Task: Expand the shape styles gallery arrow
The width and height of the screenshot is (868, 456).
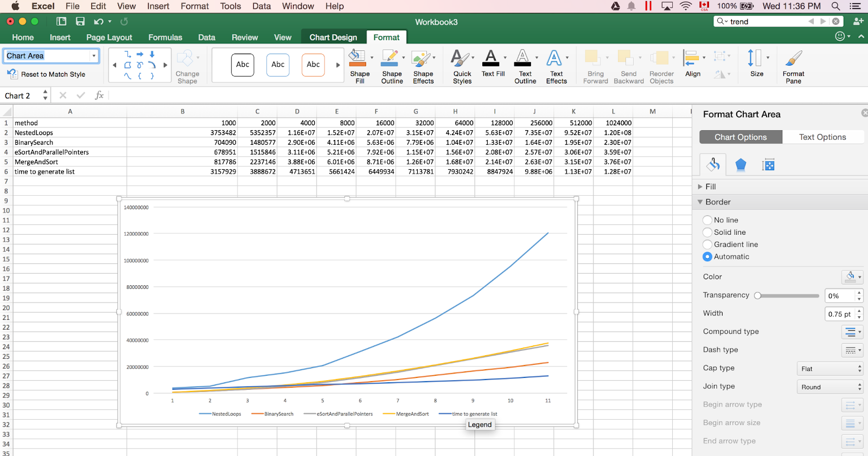Action: click(x=338, y=65)
